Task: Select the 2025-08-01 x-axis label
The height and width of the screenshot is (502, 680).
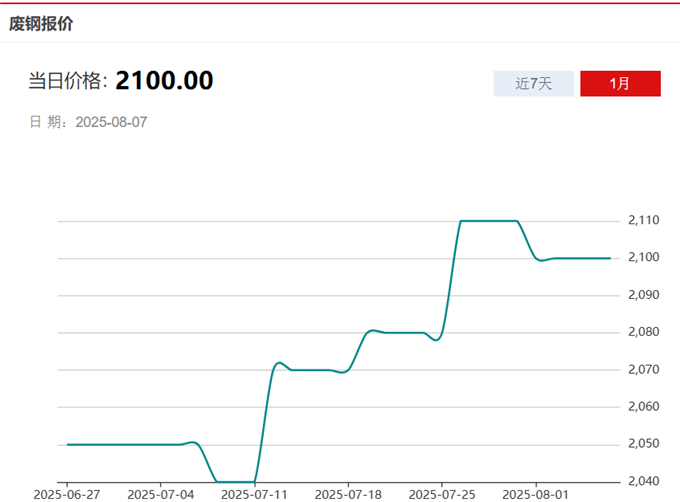Action: (x=536, y=494)
